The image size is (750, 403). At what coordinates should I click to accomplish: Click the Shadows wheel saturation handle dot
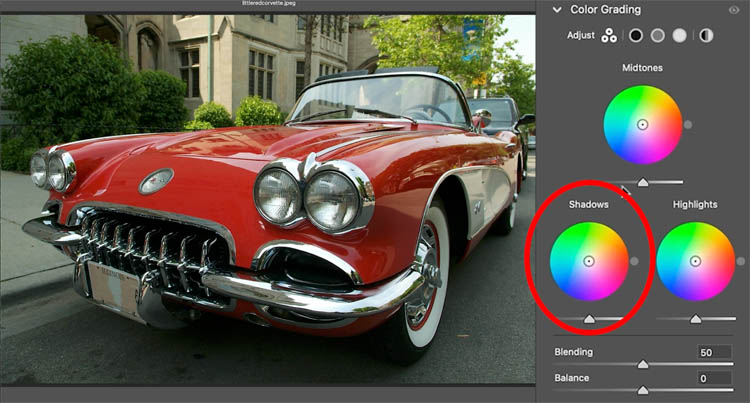(x=634, y=261)
